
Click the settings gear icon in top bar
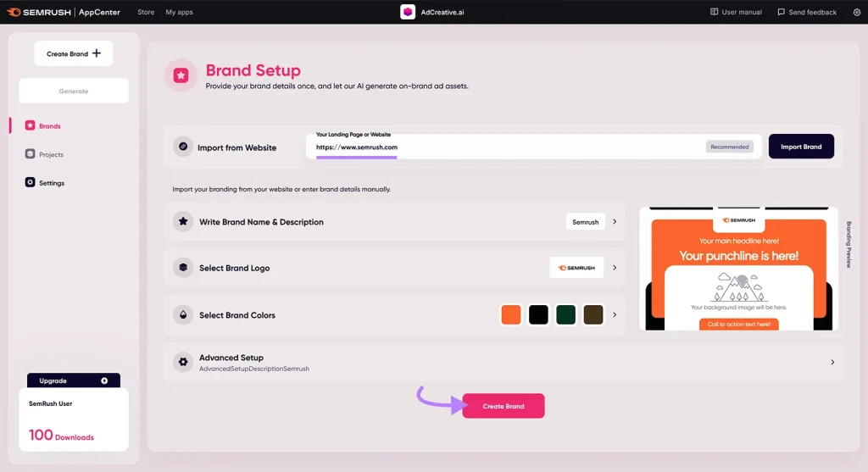coord(856,12)
